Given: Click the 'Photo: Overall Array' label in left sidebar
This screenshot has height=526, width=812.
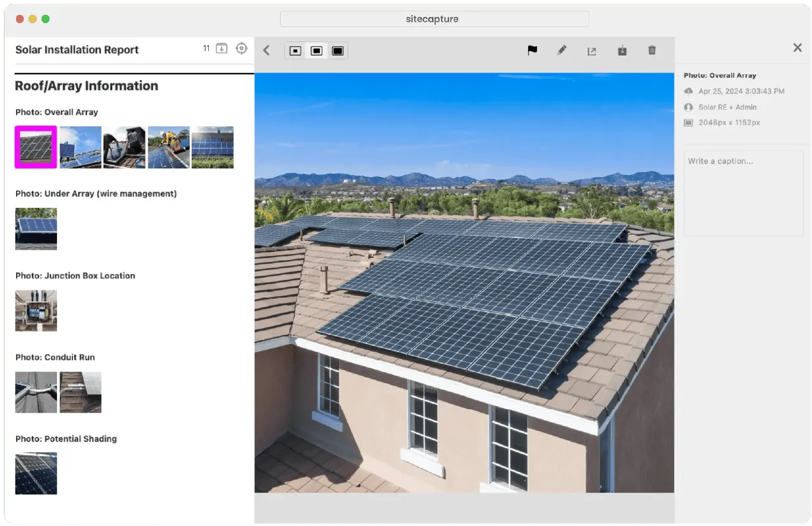Looking at the screenshot, I should [56, 112].
